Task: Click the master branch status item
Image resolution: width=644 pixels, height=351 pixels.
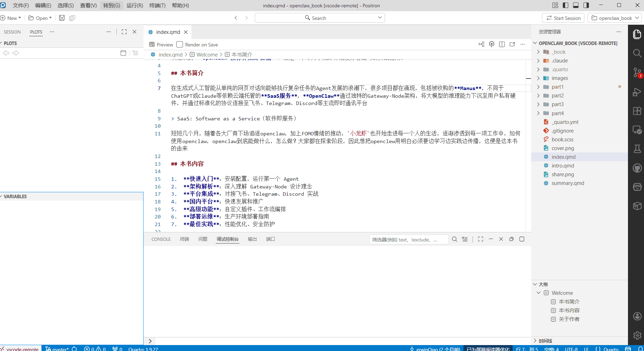Action: tap(58, 349)
